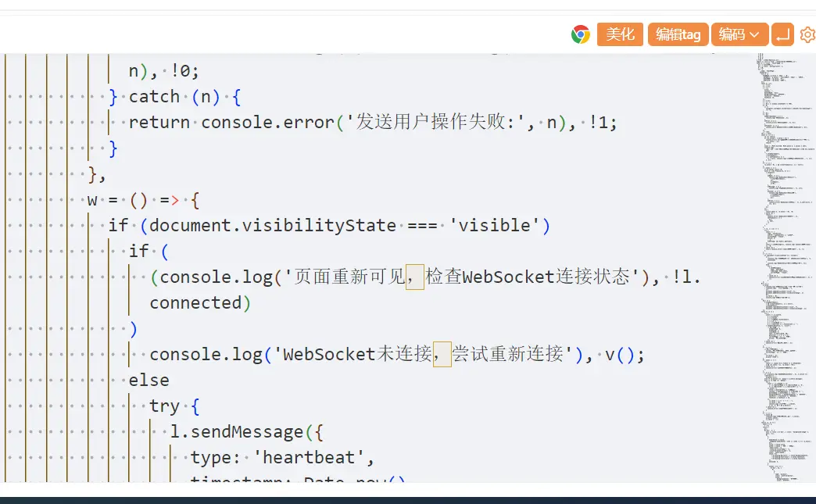The height and width of the screenshot is (504, 816).
Task: Expand the 编码 encoding dropdown
Action: (739, 34)
